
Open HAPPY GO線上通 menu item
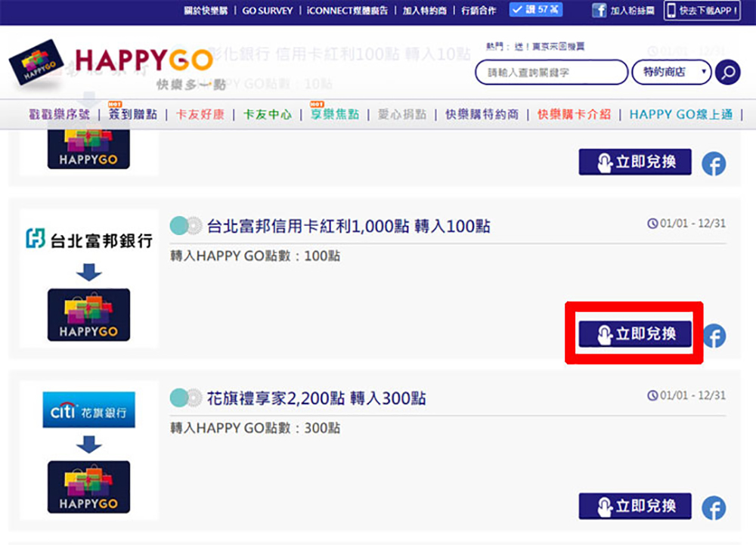pyautogui.click(x=681, y=114)
